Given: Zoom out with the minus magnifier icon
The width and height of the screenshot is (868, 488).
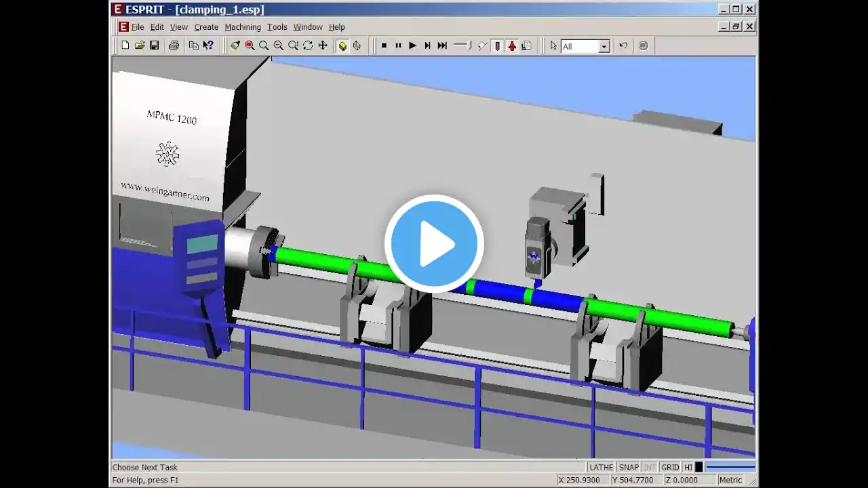Looking at the screenshot, I should pos(279,45).
